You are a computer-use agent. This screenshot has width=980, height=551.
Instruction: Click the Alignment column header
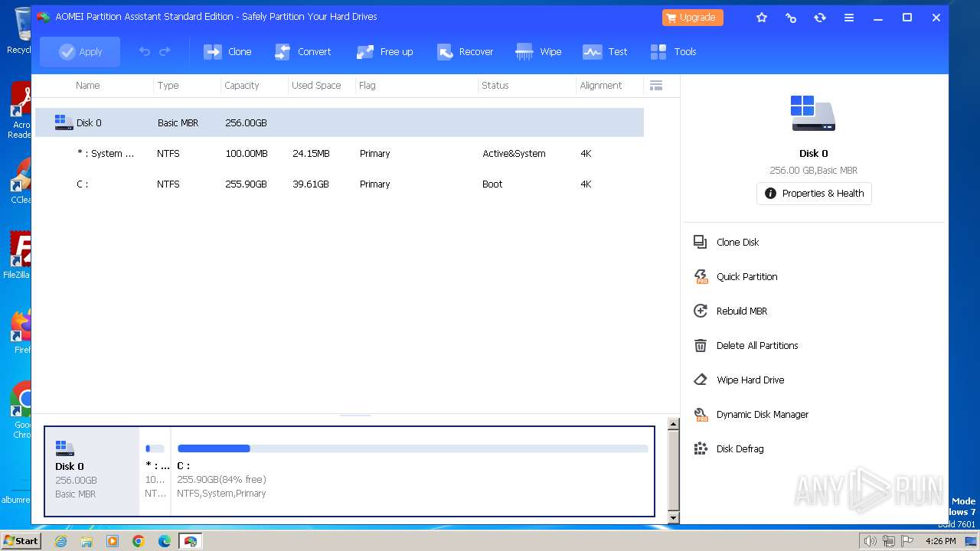pyautogui.click(x=601, y=85)
